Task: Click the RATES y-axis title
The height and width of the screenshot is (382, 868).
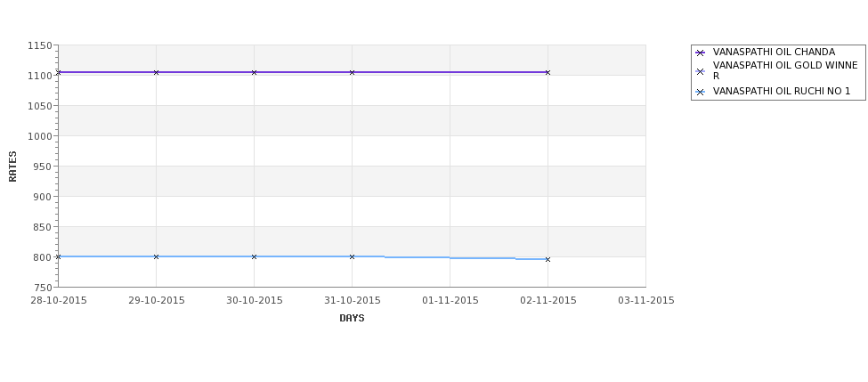Action: point(12,167)
